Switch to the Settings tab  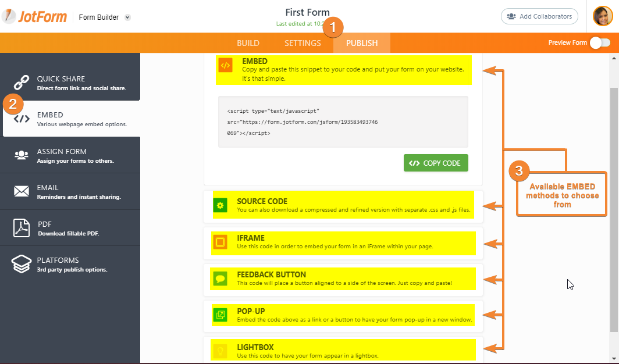coord(303,43)
